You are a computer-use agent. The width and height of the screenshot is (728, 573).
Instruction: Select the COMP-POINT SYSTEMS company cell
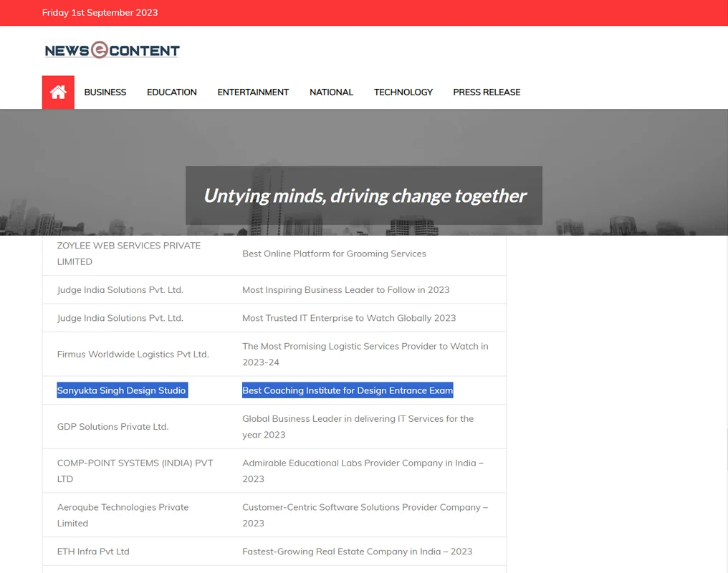click(135, 471)
